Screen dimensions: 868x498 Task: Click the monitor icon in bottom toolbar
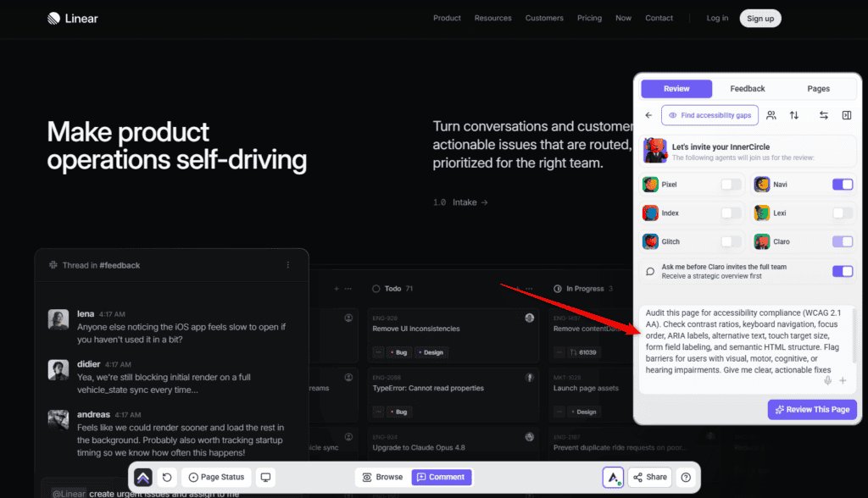(265, 477)
